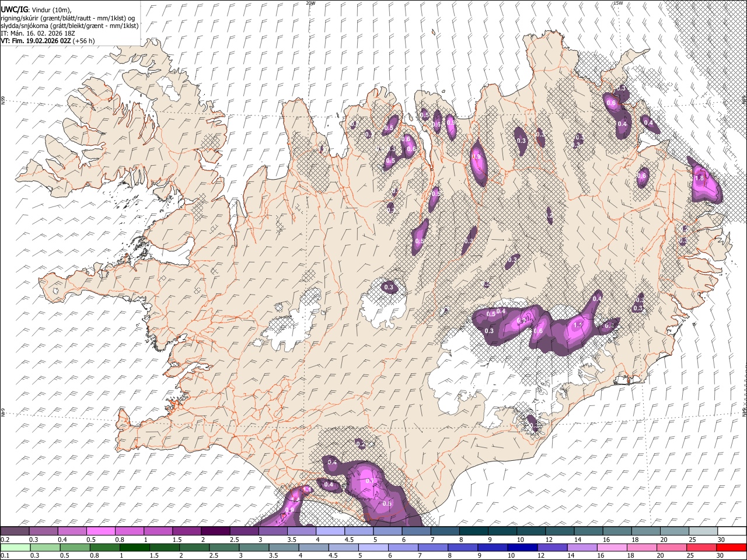Click the '15W' longitude label
This screenshot has width=747, height=560.
click(x=617, y=3)
